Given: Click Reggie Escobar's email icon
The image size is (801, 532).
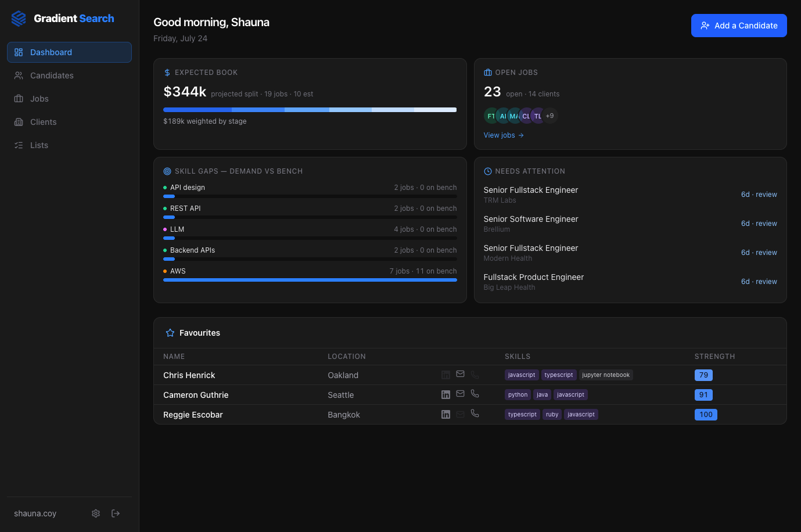Looking at the screenshot, I should pyautogui.click(x=460, y=414).
